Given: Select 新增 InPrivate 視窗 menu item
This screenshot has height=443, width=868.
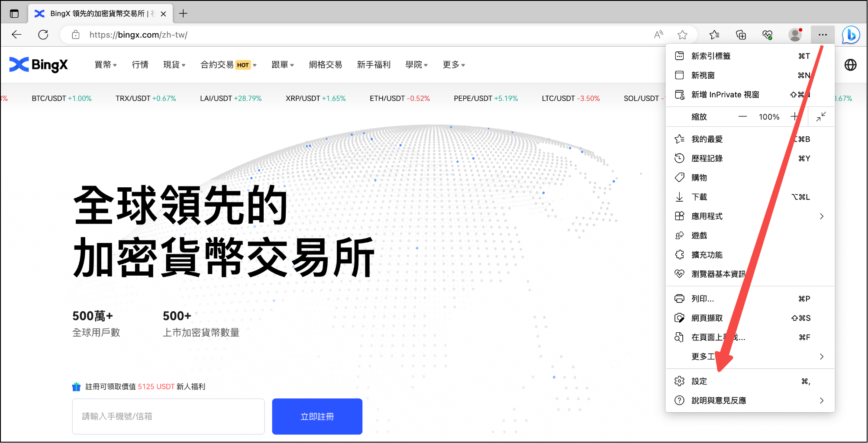Looking at the screenshot, I should [725, 95].
